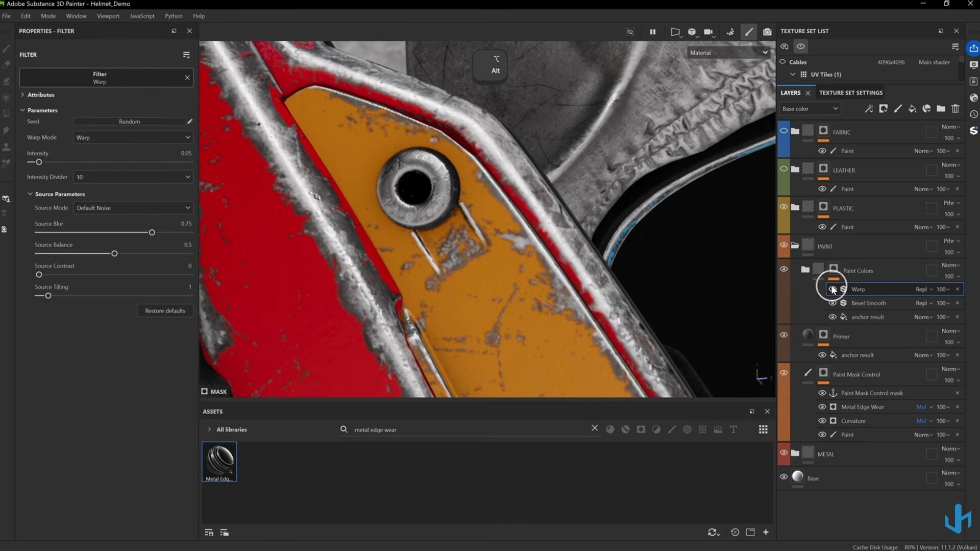Screen dimensions: 980x551
Task: Click the delete layer trash icon
Action: 955,109
